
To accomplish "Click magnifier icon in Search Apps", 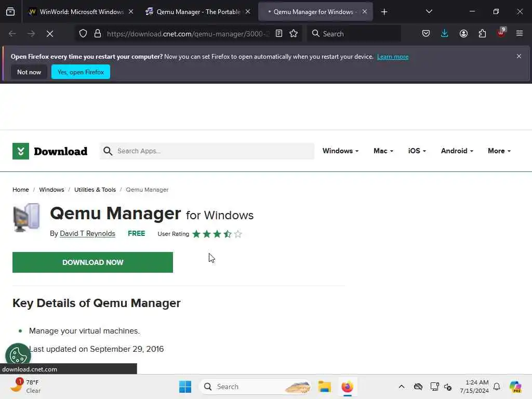I will (108, 151).
